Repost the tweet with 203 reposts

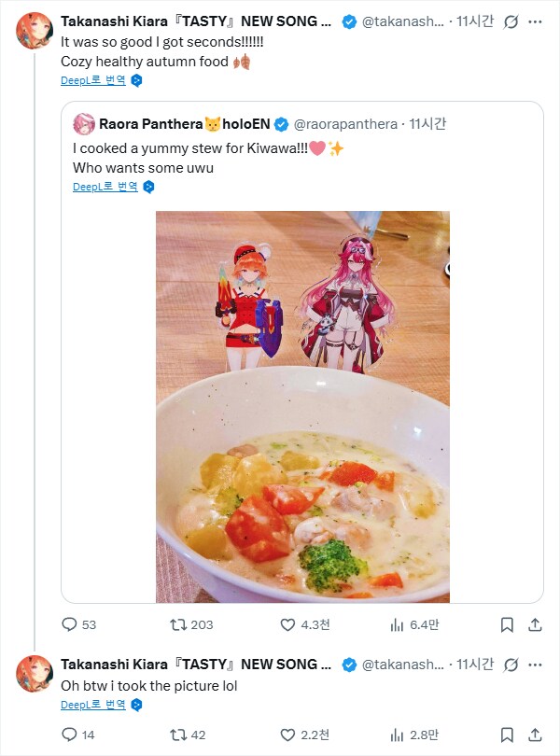[x=176, y=624]
